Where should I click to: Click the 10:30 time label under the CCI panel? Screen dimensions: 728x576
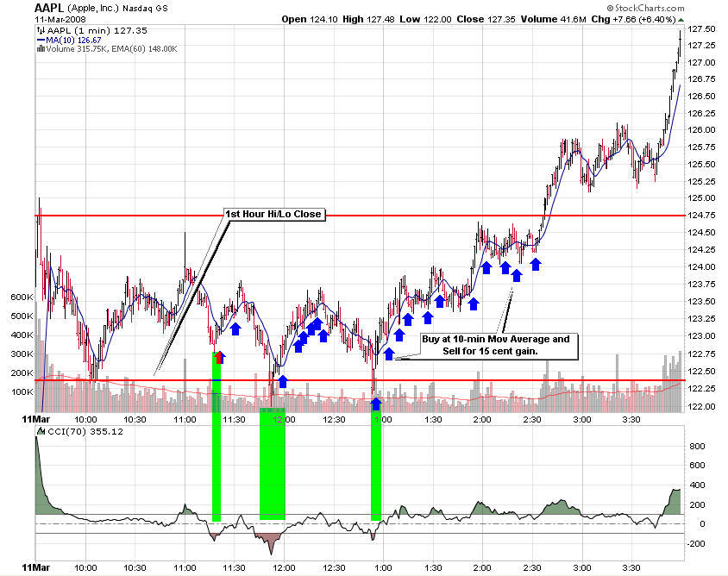(x=135, y=567)
